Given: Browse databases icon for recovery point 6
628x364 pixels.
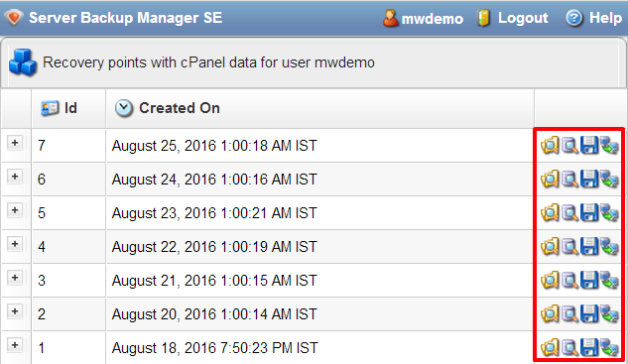Looking at the screenshot, I should [569, 179].
